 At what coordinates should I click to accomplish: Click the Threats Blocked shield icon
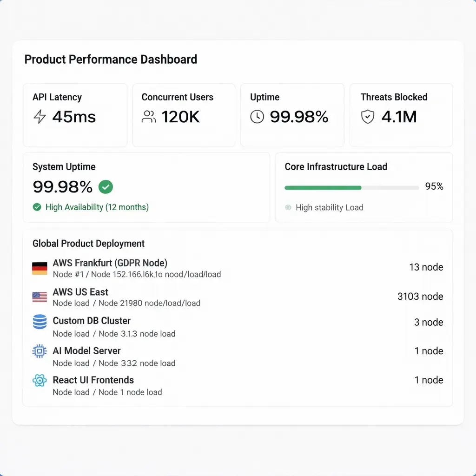(x=368, y=117)
